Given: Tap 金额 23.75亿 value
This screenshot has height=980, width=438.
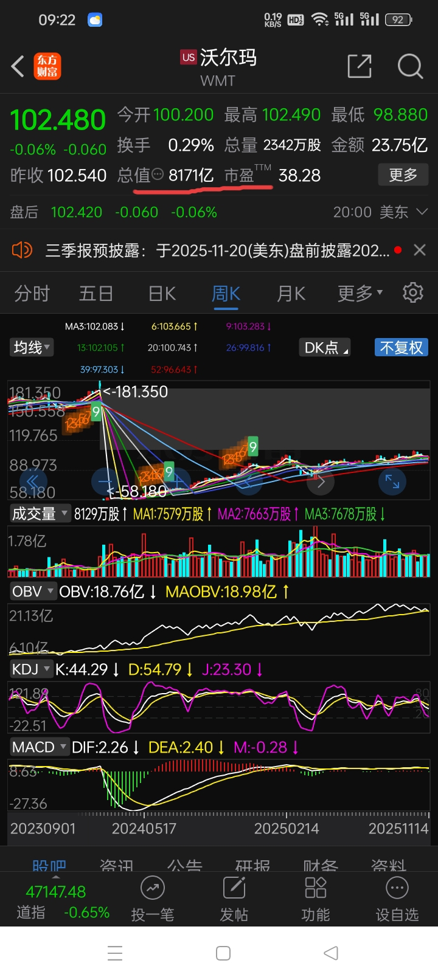Looking at the screenshot, I should point(380,145).
